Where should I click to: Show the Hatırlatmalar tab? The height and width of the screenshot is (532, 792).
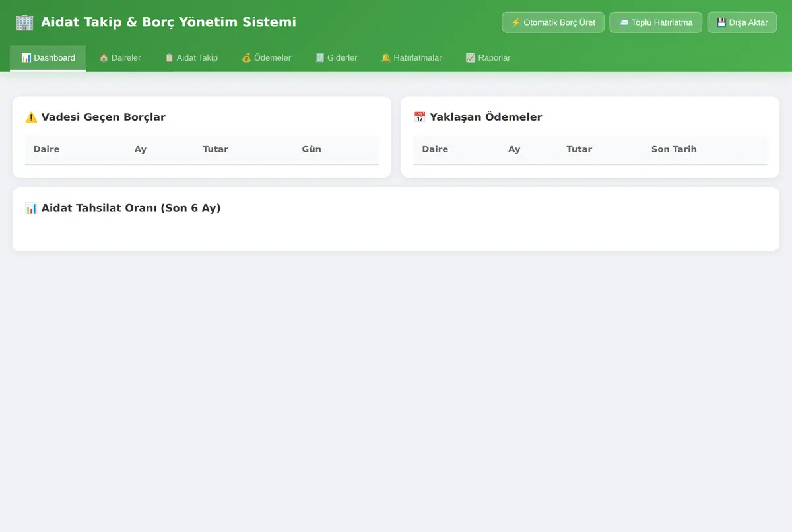(411, 58)
